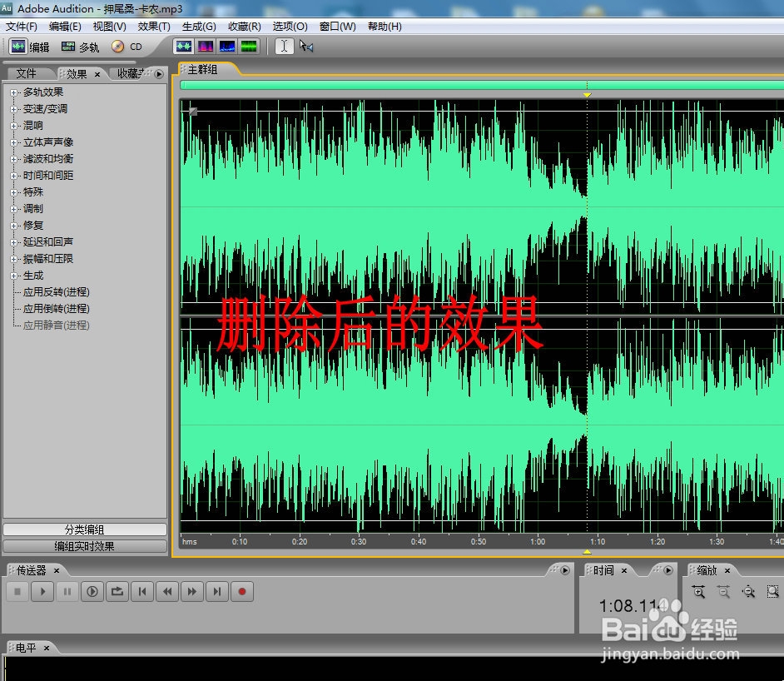This screenshot has height=681, width=784.
Task: Play from cursor to end of file
Action: click(92, 591)
